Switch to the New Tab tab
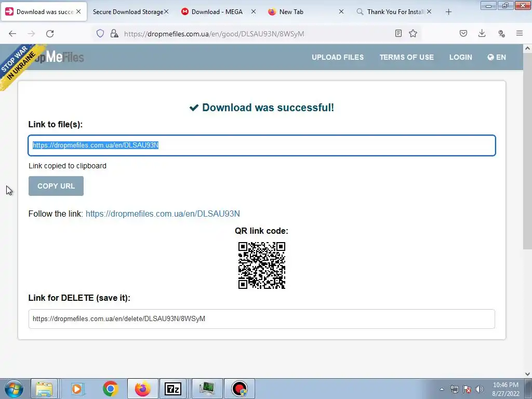 [x=291, y=12]
